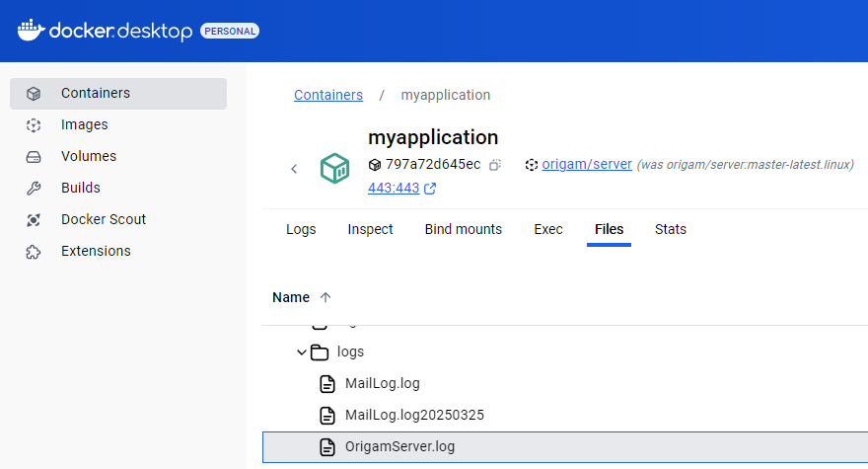868x469 pixels.
Task: Open the origam/server image link
Action: (x=587, y=164)
